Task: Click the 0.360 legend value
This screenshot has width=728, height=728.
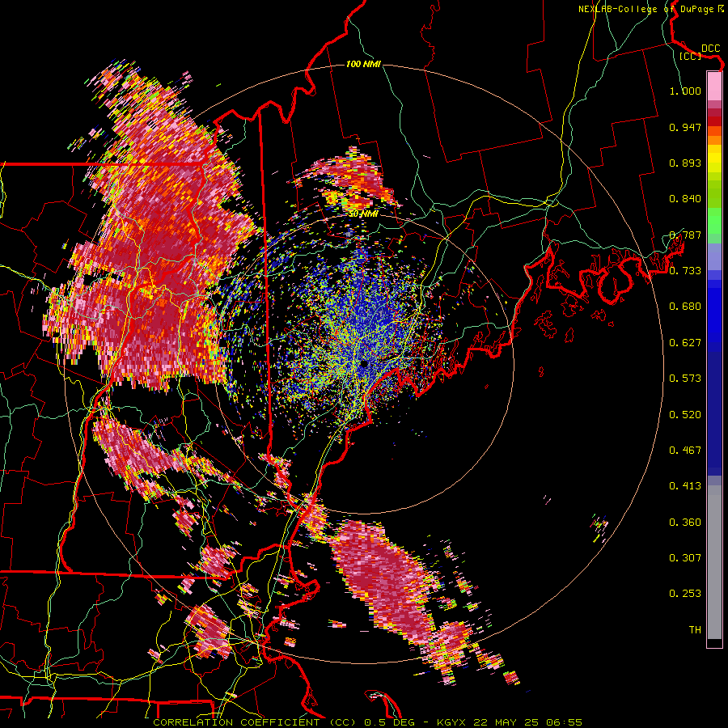Action: [x=685, y=523]
